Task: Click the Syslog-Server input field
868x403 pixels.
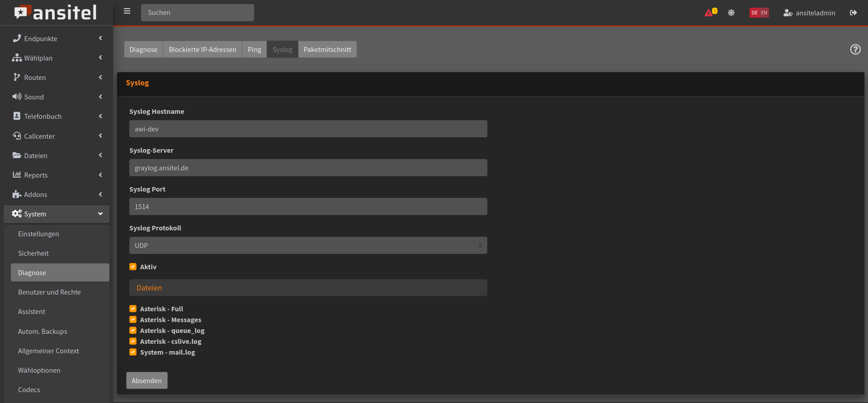Action: (308, 168)
